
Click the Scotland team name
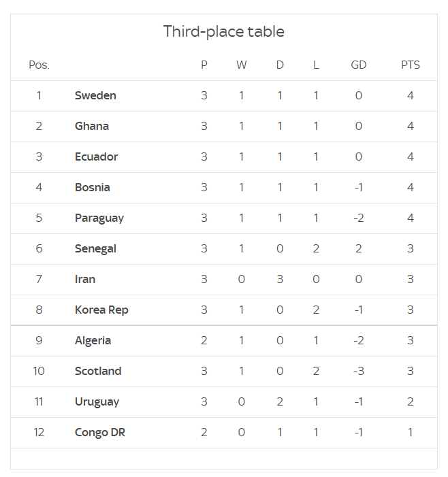[98, 371]
